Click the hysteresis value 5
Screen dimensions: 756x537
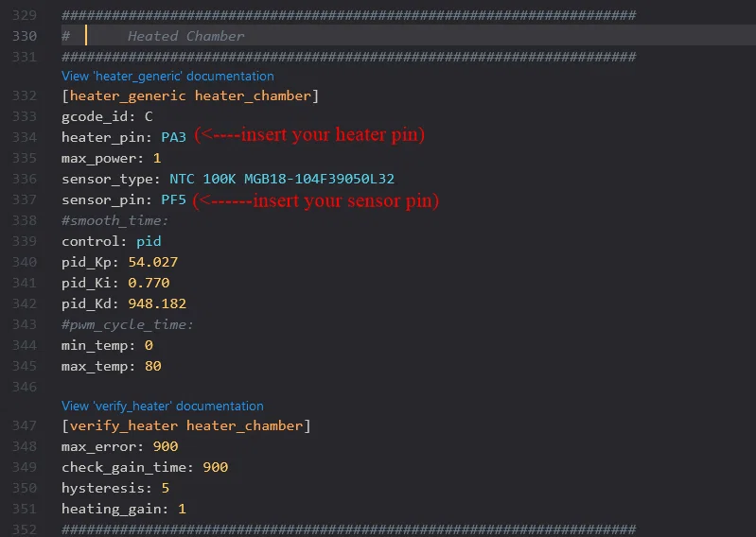[166, 488]
